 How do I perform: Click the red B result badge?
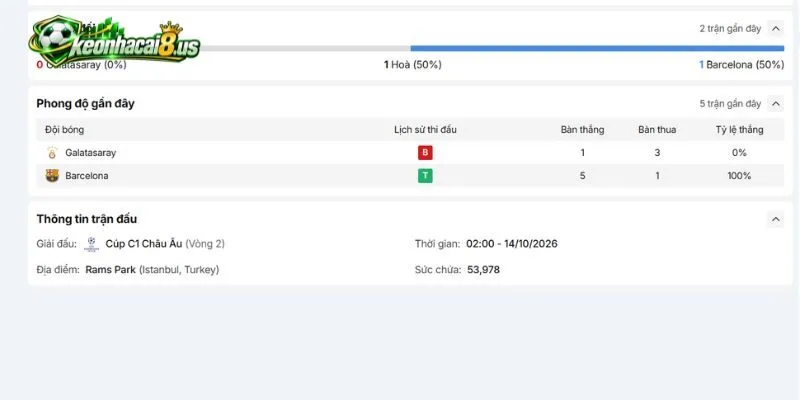(425, 153)
